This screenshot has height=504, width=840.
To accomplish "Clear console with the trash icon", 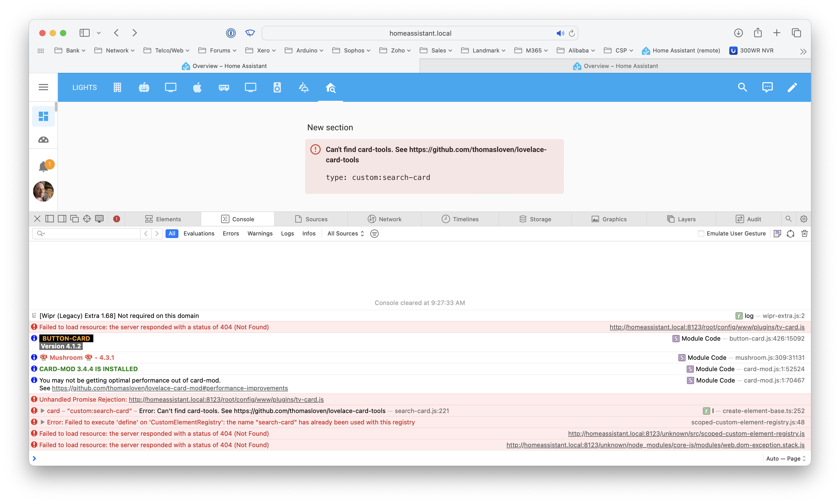I will (x=804, y=233).
